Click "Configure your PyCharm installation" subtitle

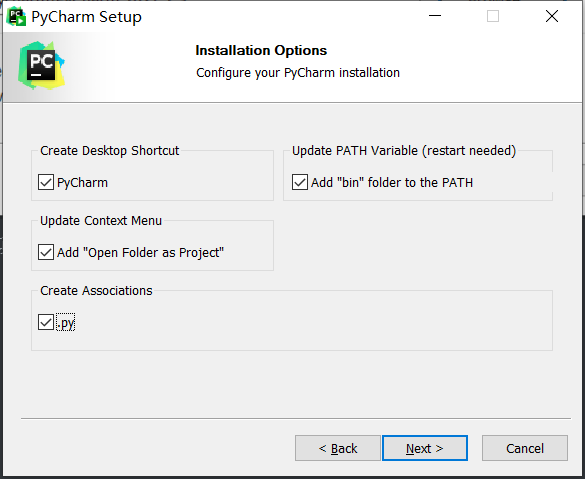[x=298, y=73]
